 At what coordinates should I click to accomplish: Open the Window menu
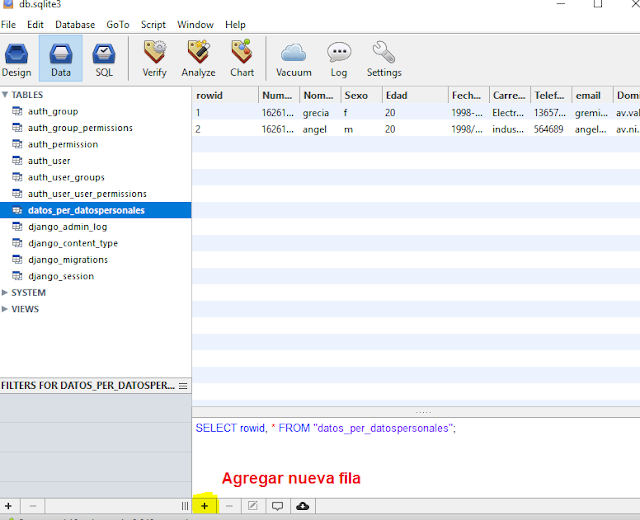(x=195, y=24)
